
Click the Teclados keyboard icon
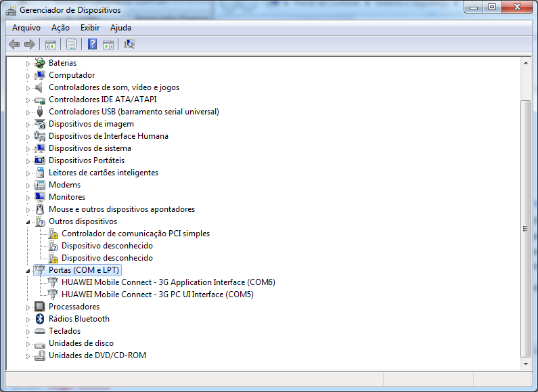pos(40,331)
